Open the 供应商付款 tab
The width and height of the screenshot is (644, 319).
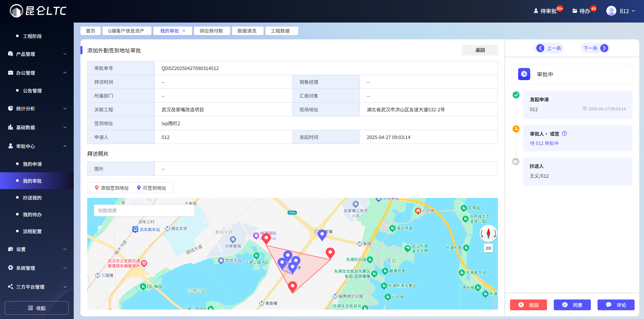pos(212,31)
